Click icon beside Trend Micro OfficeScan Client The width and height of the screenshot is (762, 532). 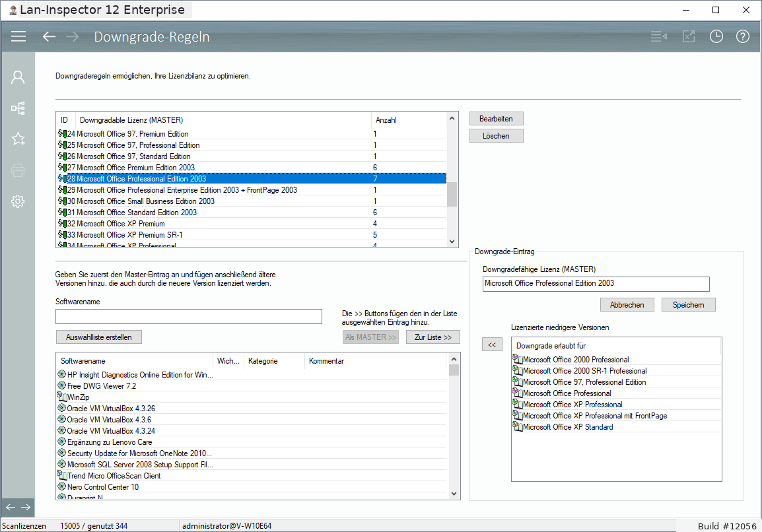61,475
